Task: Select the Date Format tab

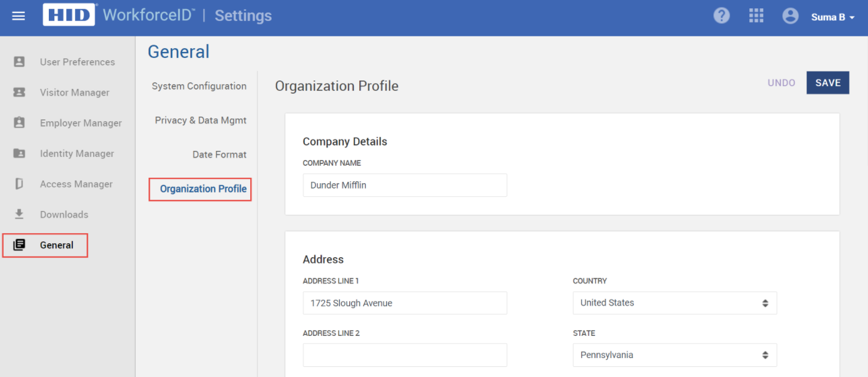Action: click(x=219, y=154)
